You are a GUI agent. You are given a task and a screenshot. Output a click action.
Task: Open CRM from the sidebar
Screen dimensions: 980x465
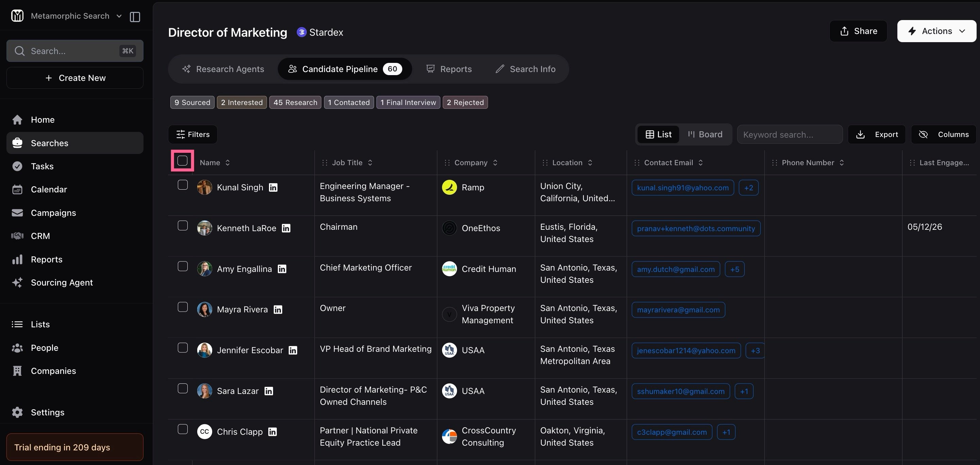tap(75, 236)
